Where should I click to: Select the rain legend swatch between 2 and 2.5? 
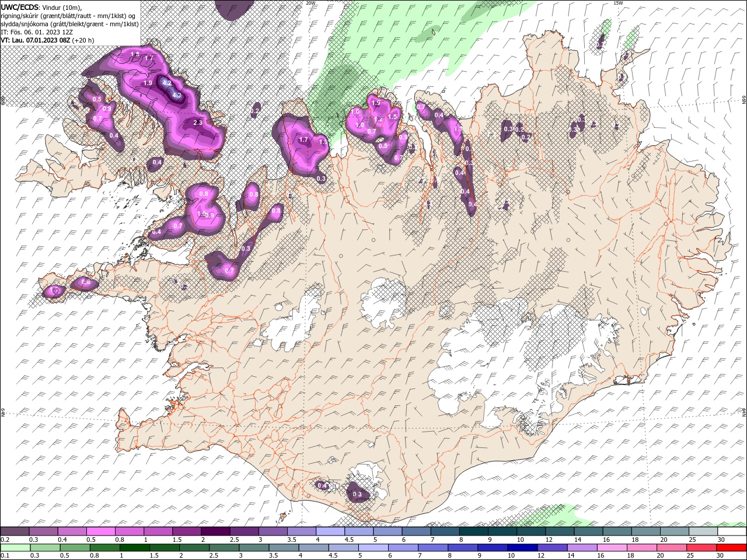pyautogui.click(x=194, y=547)
